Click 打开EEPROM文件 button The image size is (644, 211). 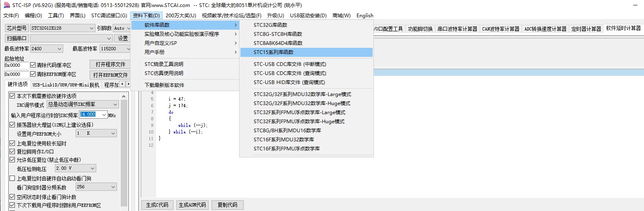tap(110, 75)
